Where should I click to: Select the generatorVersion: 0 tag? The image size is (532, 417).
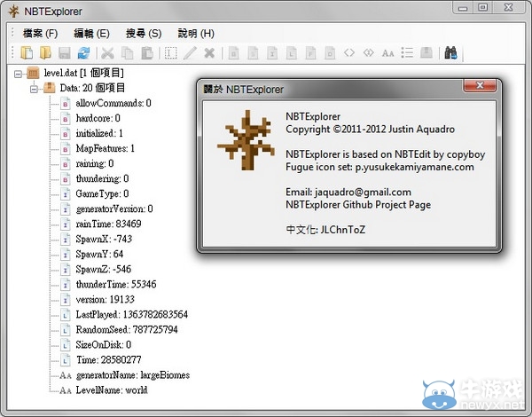tap(114, 208)
